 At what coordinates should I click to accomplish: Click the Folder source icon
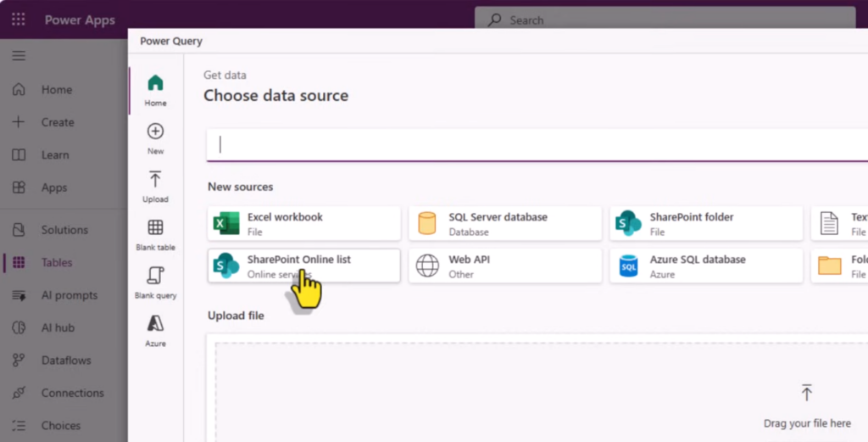pyautogui.click(x=829, y=266)
